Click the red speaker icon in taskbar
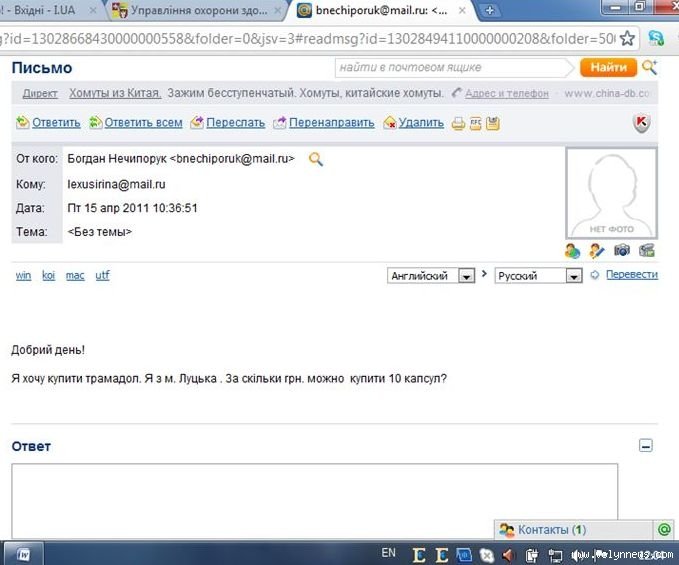This screenshot has height=565, width=679. point(508,554)
